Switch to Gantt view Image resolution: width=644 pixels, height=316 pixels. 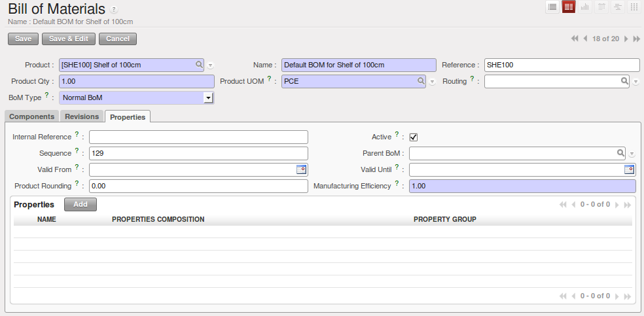pos(618,7)
